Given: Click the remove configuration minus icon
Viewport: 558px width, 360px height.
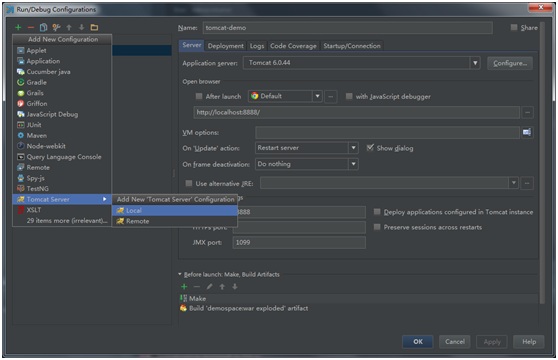Looking at the screenshot, I should point(31,27).
